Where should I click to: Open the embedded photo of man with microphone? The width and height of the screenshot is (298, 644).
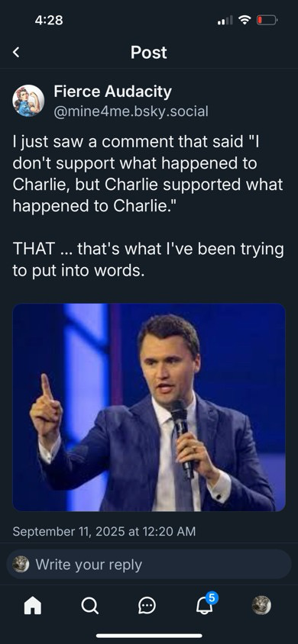(x=149, y=407)
